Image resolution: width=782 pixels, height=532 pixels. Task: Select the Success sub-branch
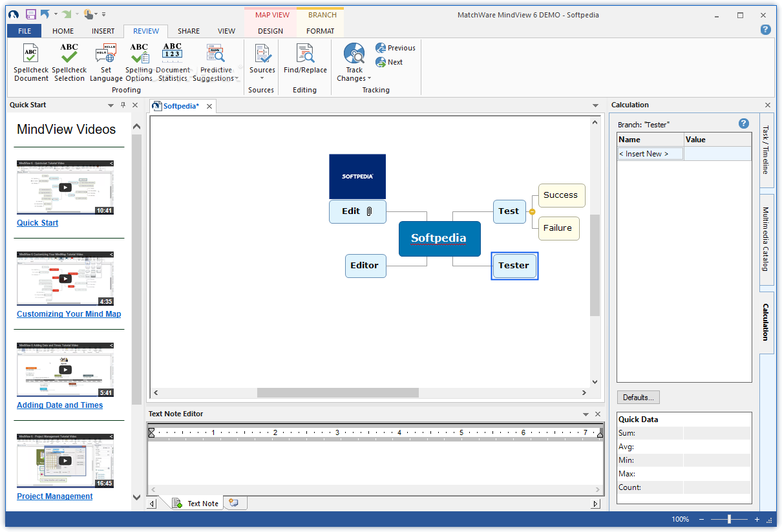pos(561,195)
